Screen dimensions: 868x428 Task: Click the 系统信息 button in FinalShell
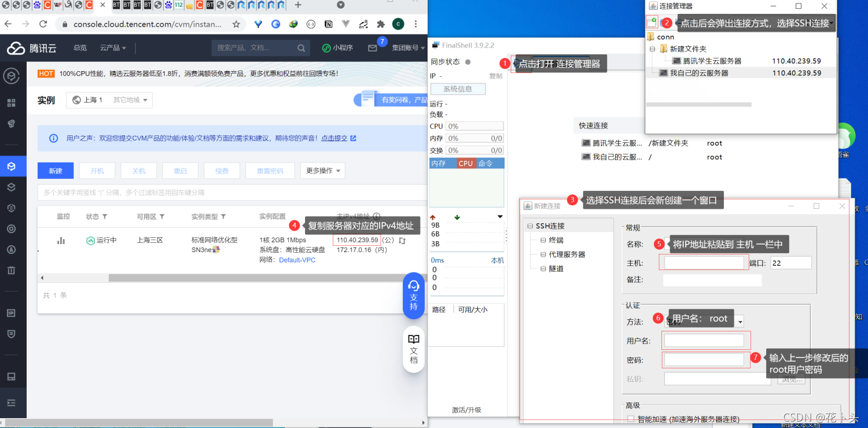click(x=458, y=88)
